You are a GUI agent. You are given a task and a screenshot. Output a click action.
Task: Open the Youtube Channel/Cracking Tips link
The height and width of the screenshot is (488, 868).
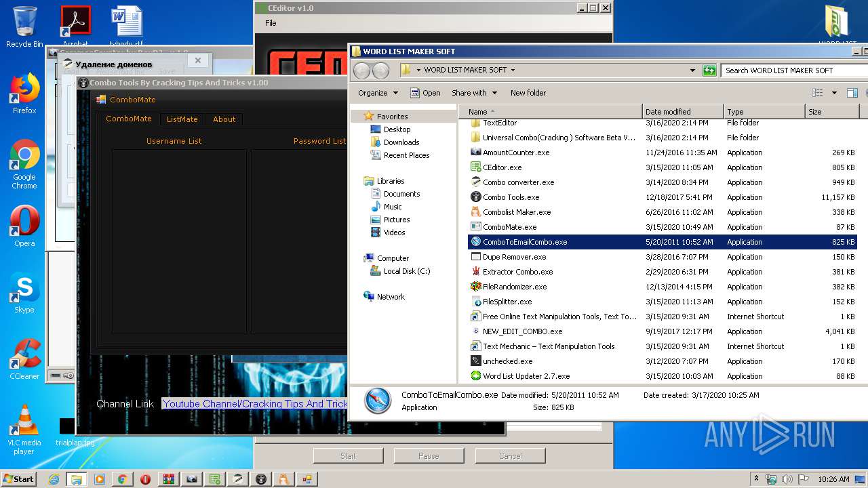coord(255,404)
